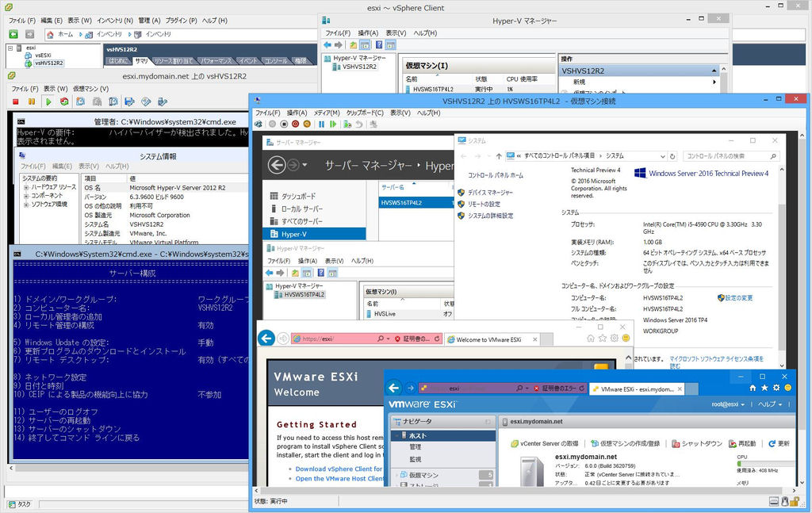Click the リモートの設定 link in System window
Image resolution: width=812 pixels, height=513 pixels.
(484, 204)
